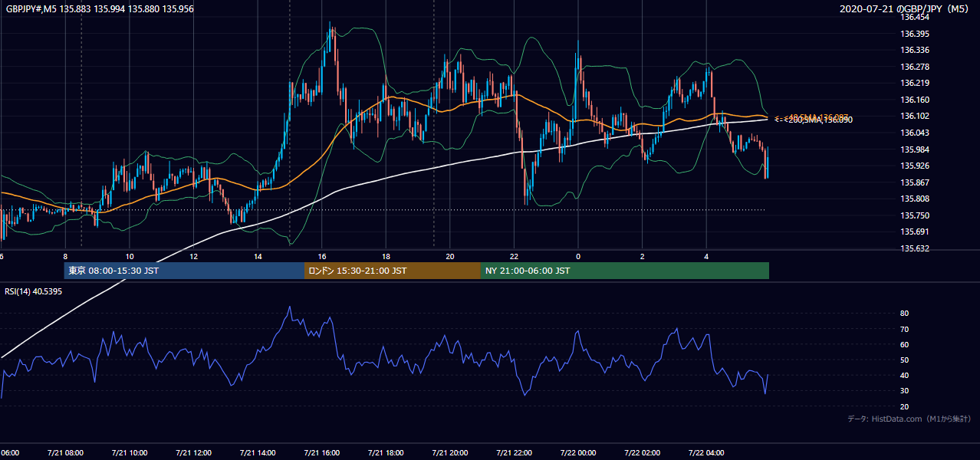Select the London 15:30-21:00 JST session bar
The width and height of the screenshot is (980, 460).
(x=393, y=271)
